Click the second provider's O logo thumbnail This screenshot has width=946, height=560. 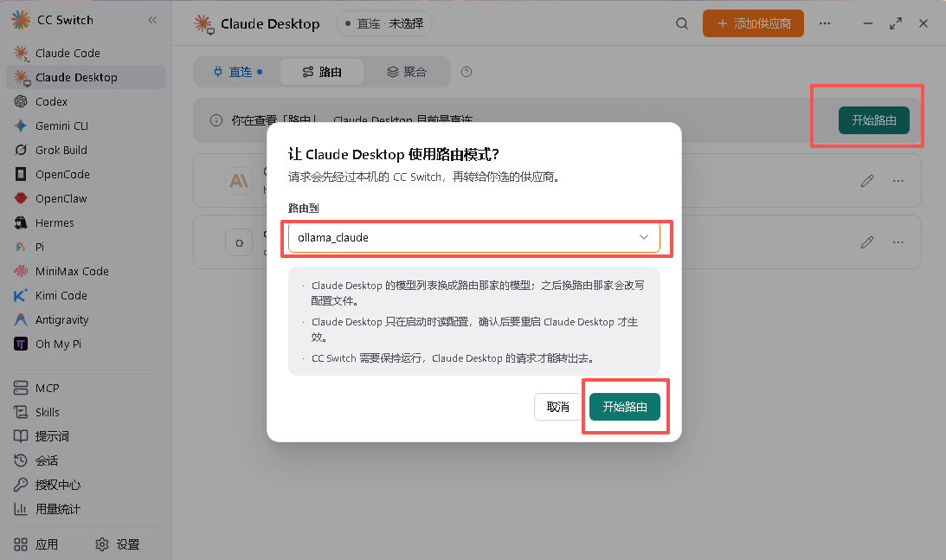(x=239, y=242)
